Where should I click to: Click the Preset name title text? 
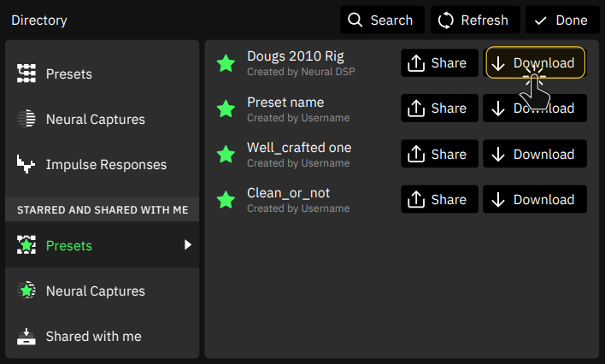(285, 103)
